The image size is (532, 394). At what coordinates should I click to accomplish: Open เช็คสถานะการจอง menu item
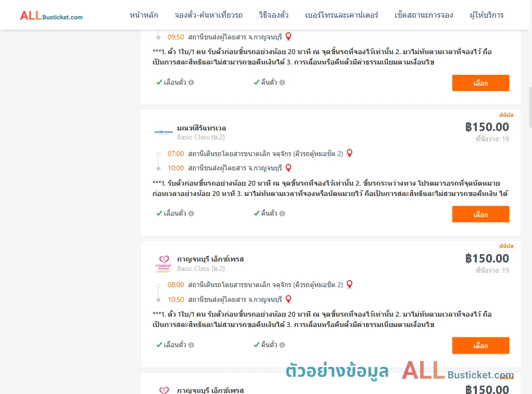tap(424, 15)
